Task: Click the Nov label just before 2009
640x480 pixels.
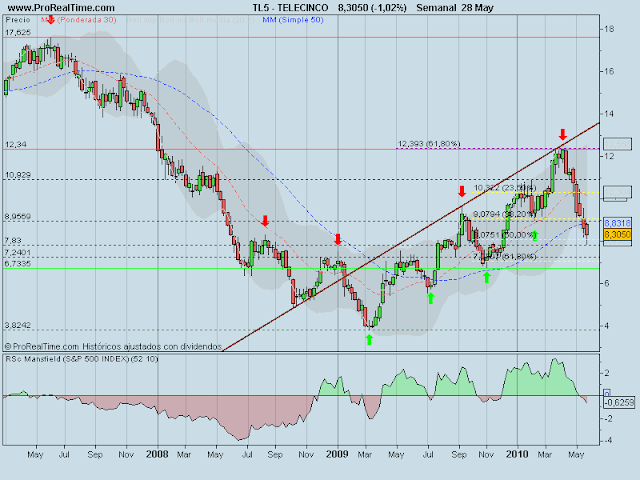Action: pyautogui.click(x=306, y=454)
